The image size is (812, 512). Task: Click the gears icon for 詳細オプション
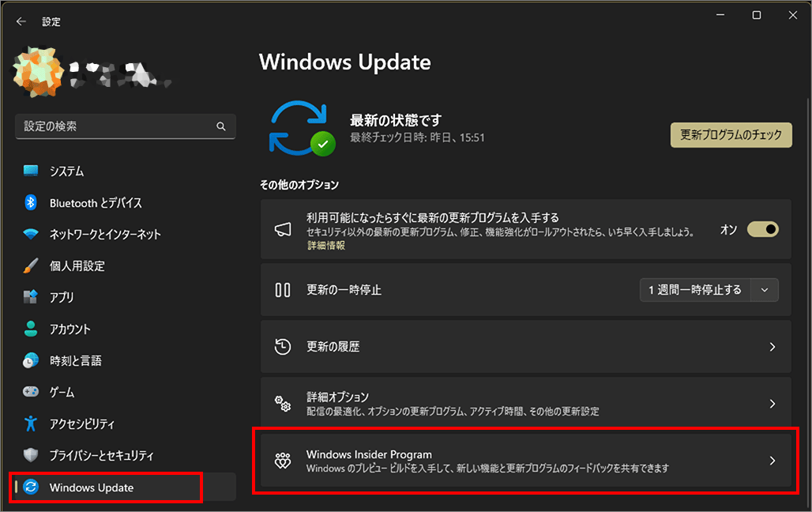coord(283,404)
